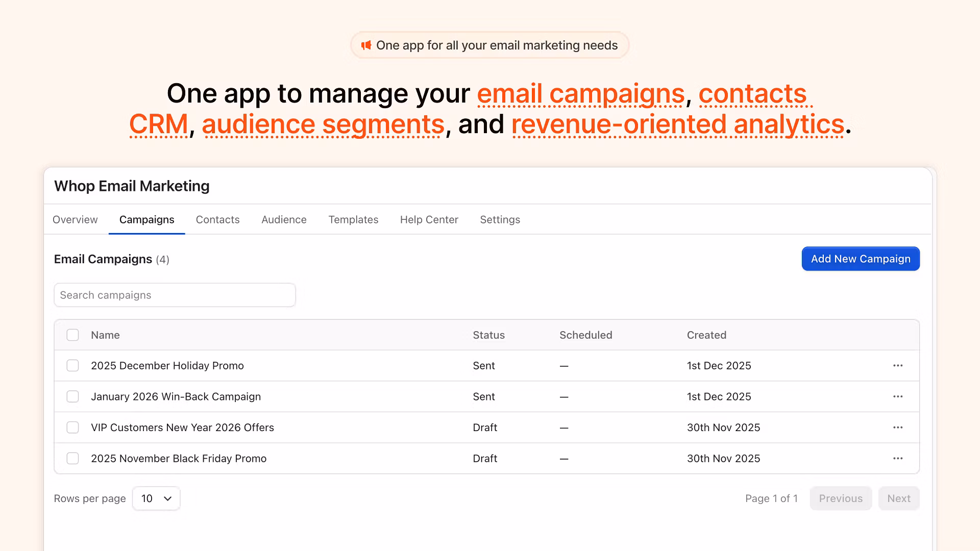Viewport: 980px width, 551px height.
Task: Go to the Audience tab
Action: (x=284, y=220)
